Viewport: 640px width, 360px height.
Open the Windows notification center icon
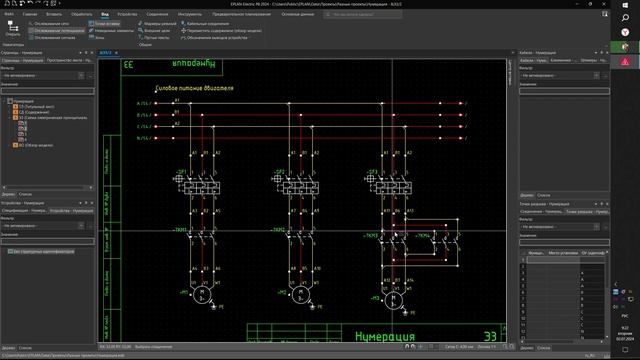625,350
